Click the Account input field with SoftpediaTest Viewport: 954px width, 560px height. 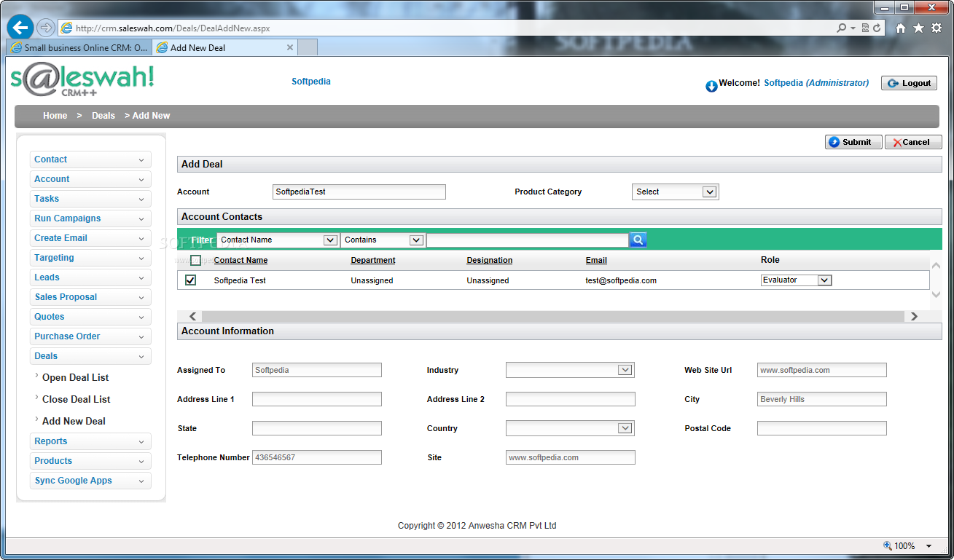359,192
